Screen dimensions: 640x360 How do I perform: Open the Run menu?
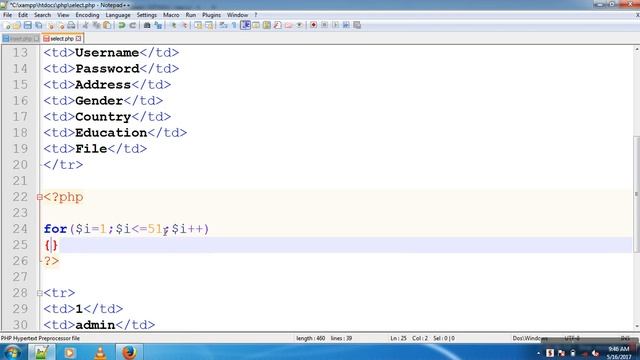191,15
